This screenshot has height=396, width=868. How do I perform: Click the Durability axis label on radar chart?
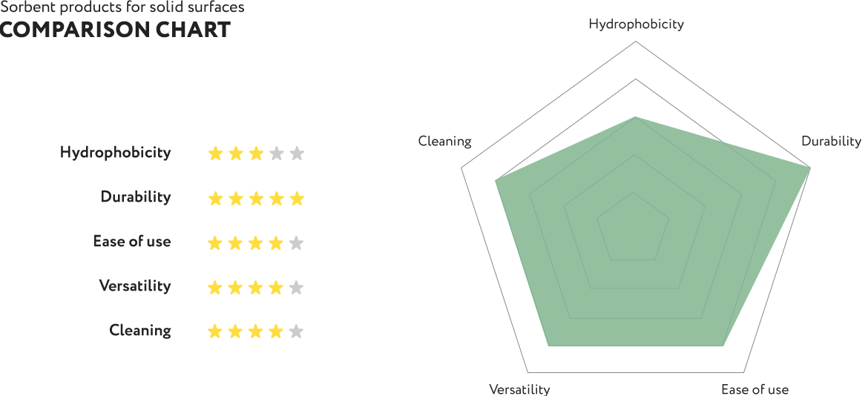click(x=832, y=141)
